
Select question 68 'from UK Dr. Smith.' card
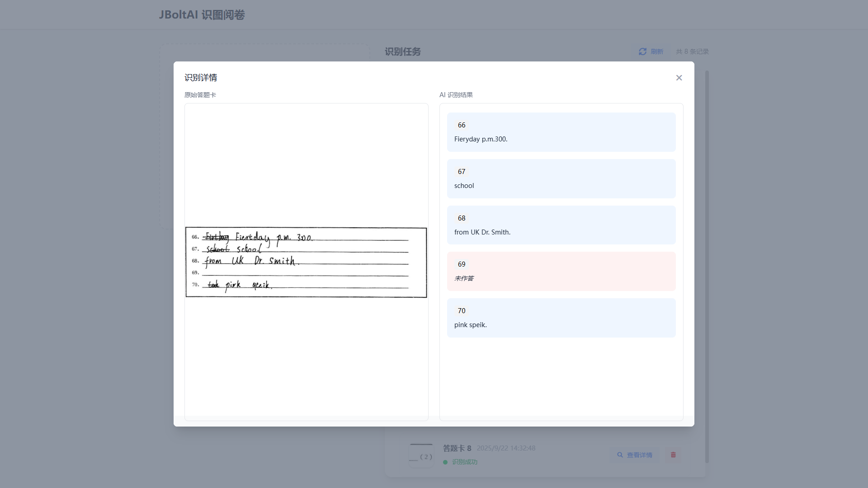point(561,225)
